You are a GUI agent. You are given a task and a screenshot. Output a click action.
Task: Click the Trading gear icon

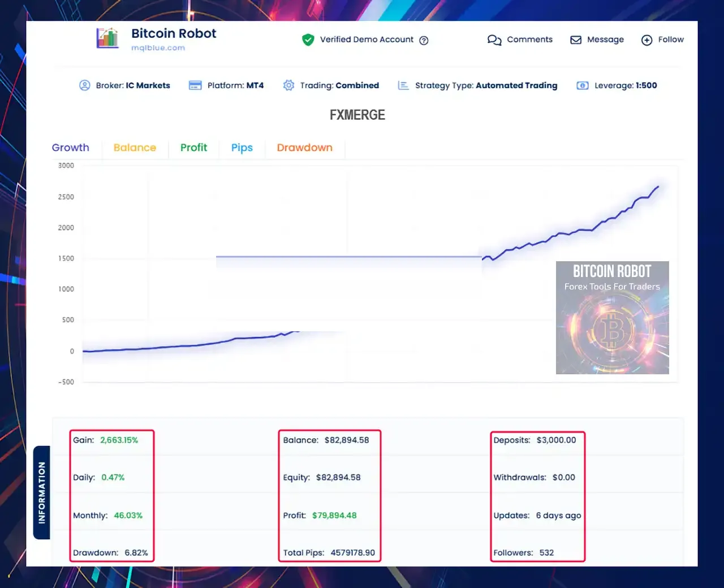click(288, 85)
